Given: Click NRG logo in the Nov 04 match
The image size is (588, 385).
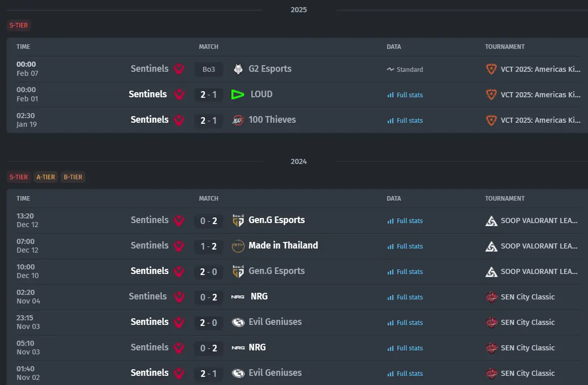Looking at the screenshot, I should point(238,297).
